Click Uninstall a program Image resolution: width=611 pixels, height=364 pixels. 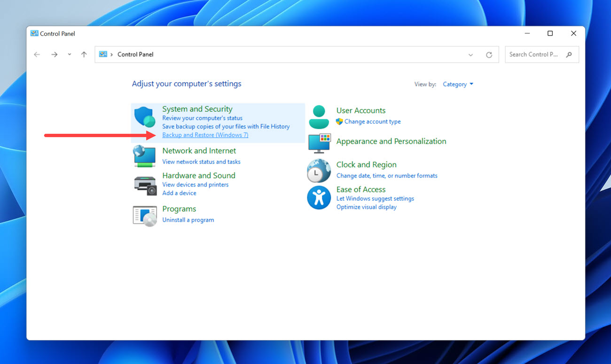click(x=188, y=220)
